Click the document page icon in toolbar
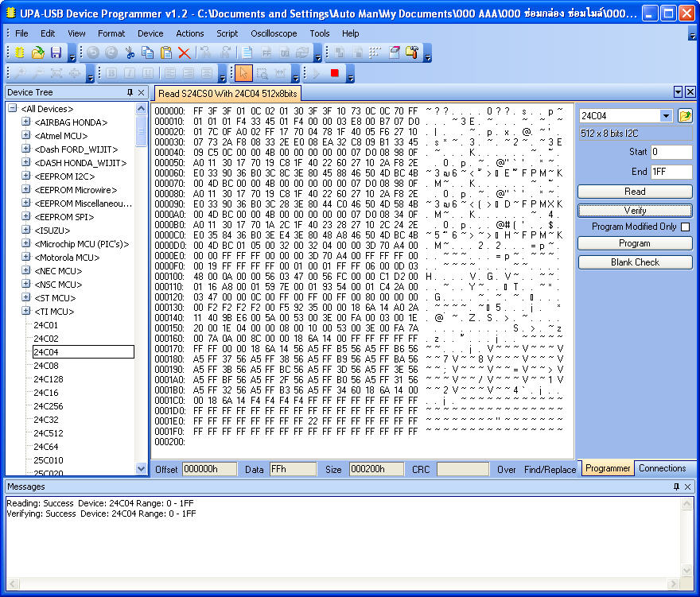Image resolution: width=700 pixels, height=597 pixels. point(247,52)
